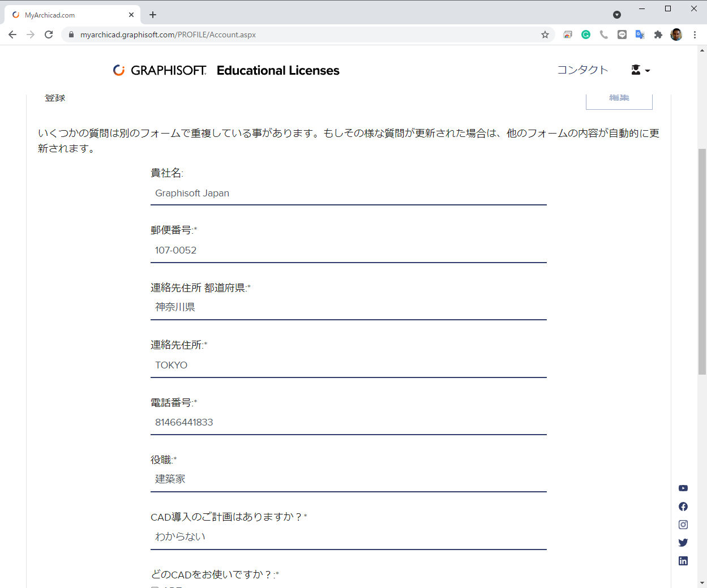Open the Grammarly extension icon
This screenshot has height=588, width=707.
[x=586, y=35]
